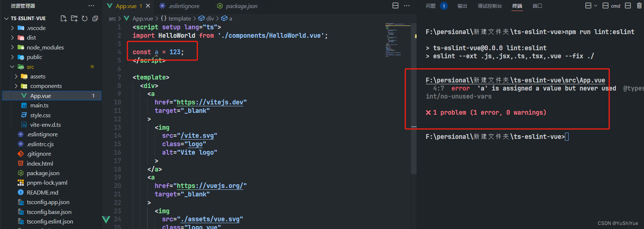Open package.json from the file tree
Image resolution: width=644 pixels, height=229 pixels.
tap(43, 173)
